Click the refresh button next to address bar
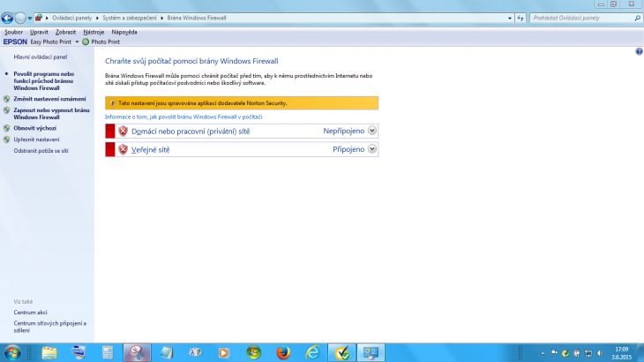The height and width of the screenshot is (362, 644). (x=520, y=18)
